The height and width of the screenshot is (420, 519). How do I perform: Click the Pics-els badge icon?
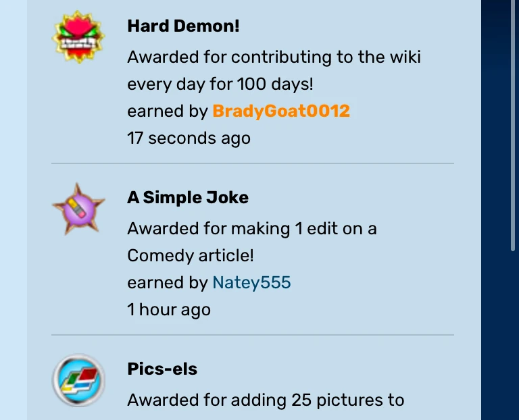pyautogui.click(x=78, y=380)
